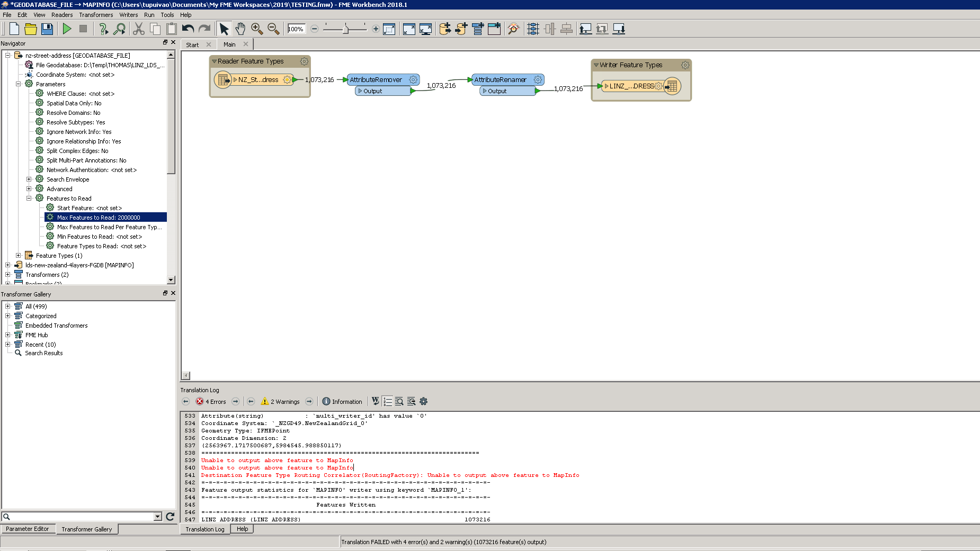980x551 pixels.
Task: Expand the lds-new-zealand MAPINFO writer node
Action: pyautogui.click(x=8, y=265)
